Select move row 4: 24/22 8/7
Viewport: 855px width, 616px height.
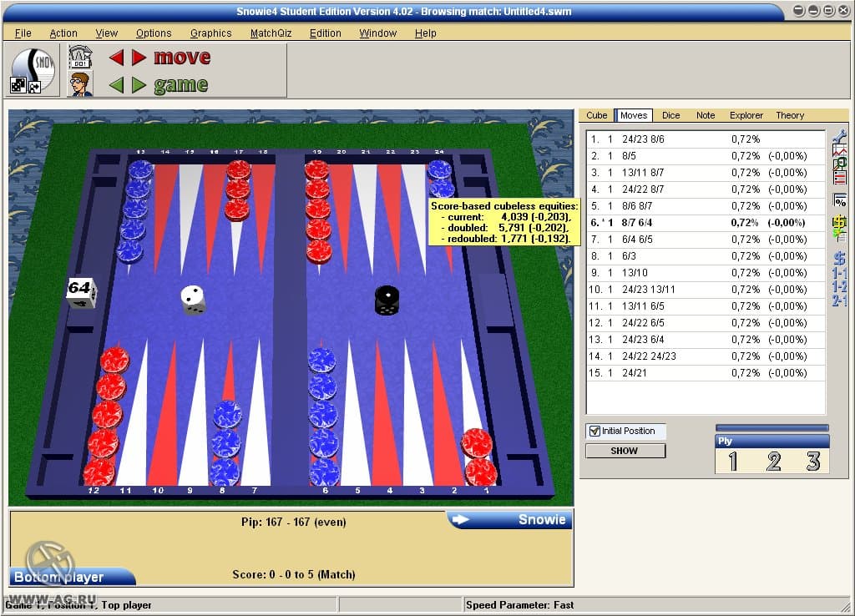[706, 189]
